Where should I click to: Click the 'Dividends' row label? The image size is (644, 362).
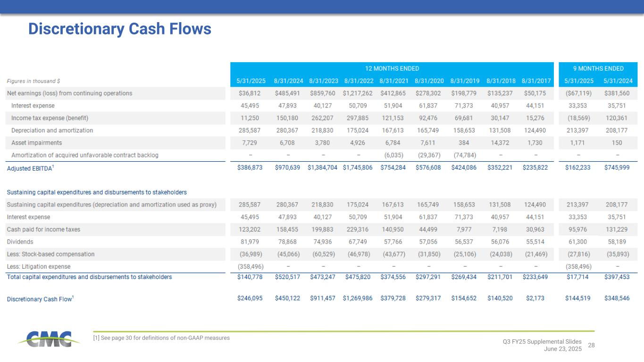pos(20,242)
